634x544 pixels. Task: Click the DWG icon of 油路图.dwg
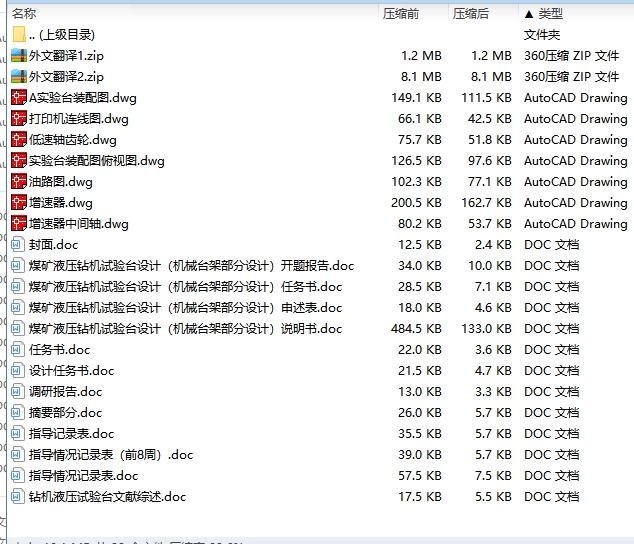tap(19, 182)
